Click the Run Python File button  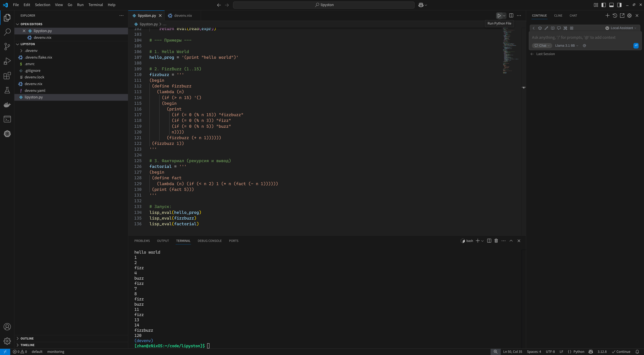point(499,15)
